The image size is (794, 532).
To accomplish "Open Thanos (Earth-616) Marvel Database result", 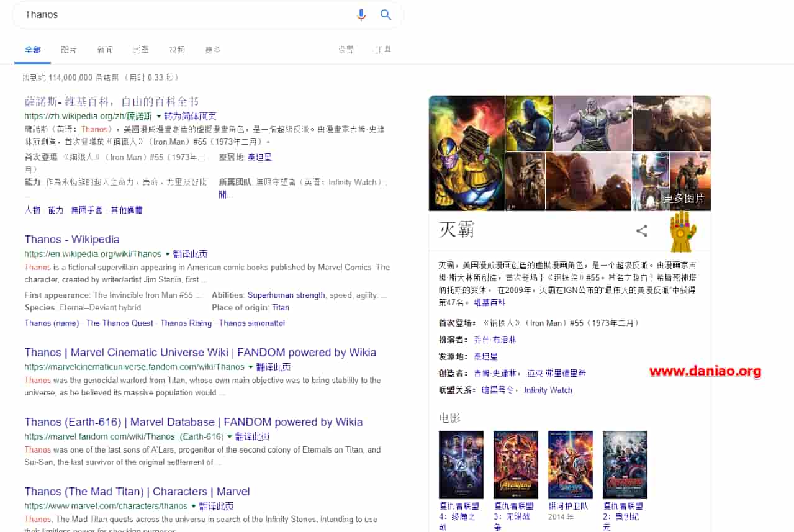I will pyautogui.click(x=194, y=422).
